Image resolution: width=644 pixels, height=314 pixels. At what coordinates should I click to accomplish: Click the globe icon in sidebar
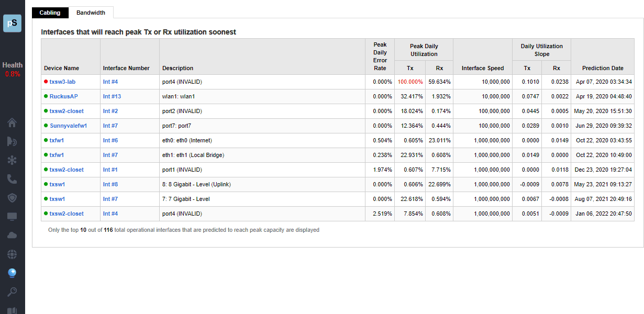tap(12, 254)
